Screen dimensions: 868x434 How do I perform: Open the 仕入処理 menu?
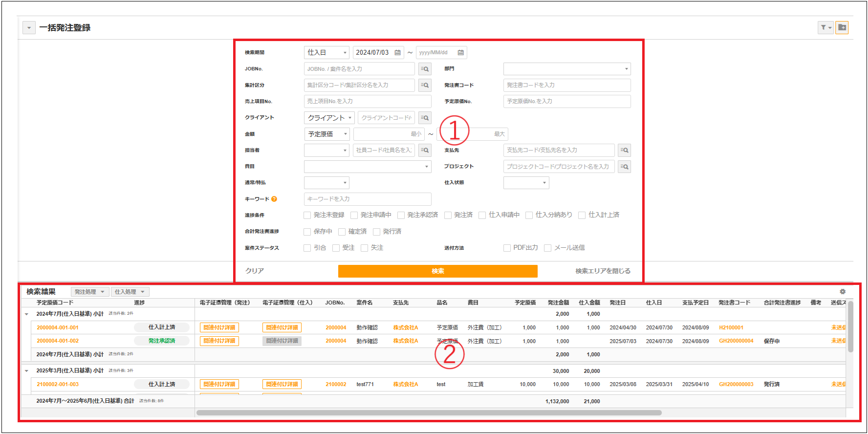130,292
